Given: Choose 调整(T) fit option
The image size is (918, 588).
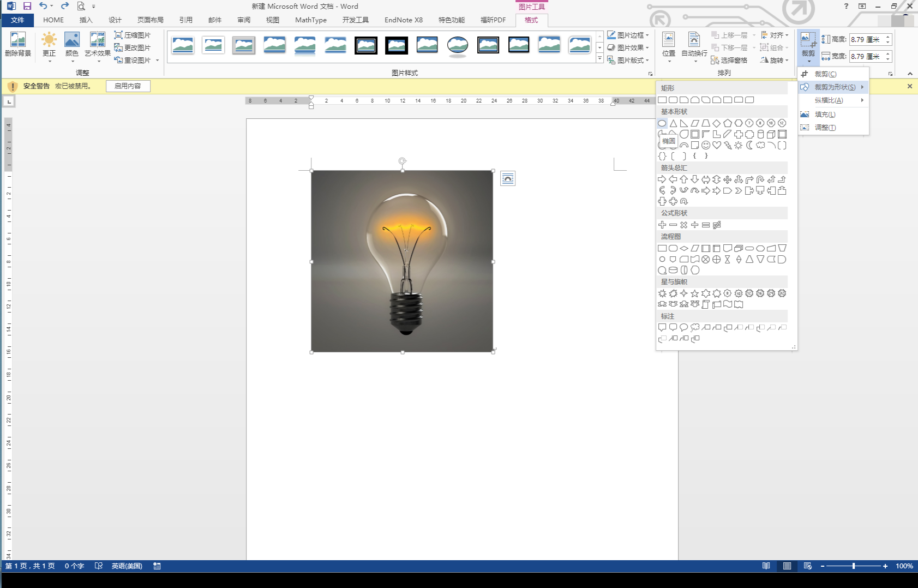Looking at the screenshot, I should pos(833,128).
